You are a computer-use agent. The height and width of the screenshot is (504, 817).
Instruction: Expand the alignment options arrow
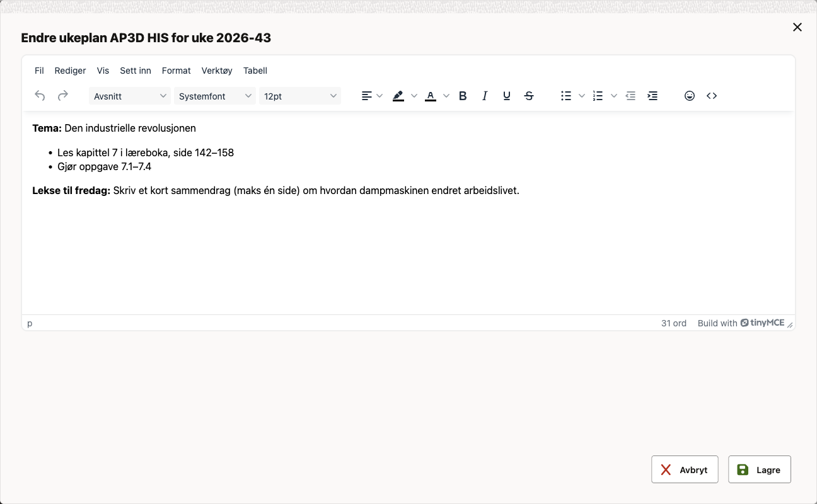pos(380,96)
